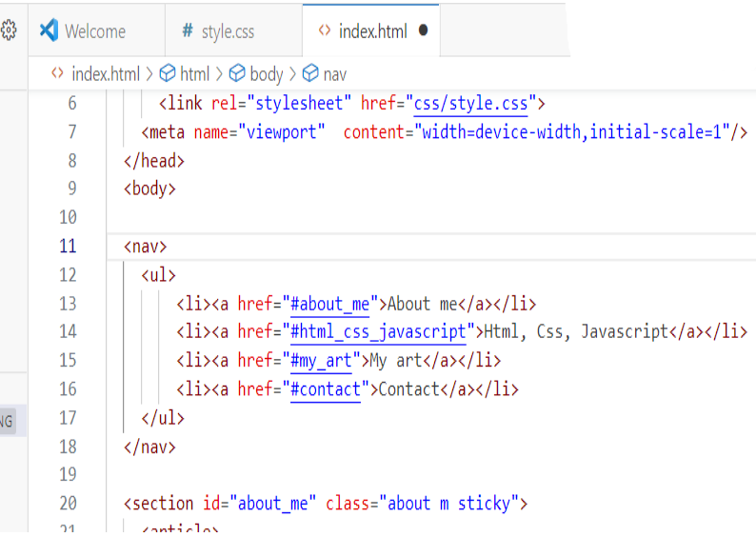Follow the #contact href link
The height and width of the screenshot is (537, 756).
point(326,389)
